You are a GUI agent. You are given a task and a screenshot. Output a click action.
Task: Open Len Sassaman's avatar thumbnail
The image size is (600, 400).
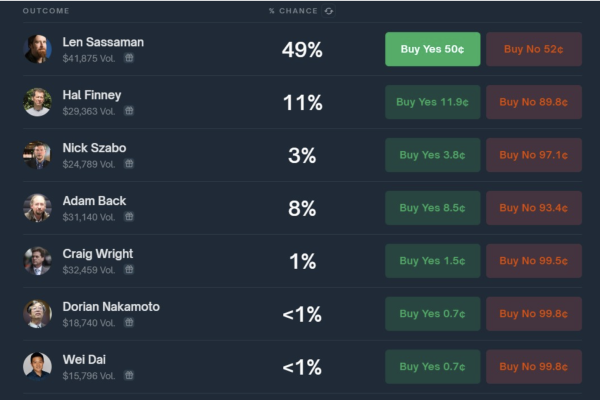38,49
